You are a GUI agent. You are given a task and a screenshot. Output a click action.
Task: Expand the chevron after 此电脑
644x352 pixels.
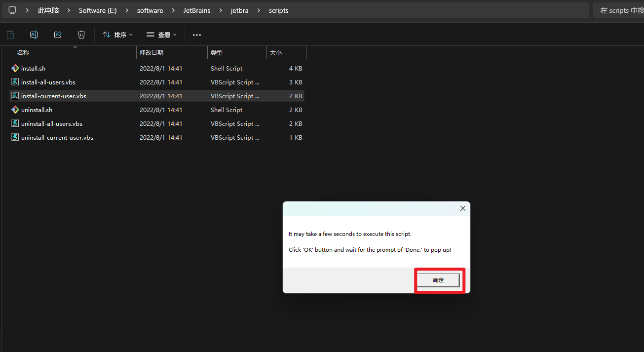click(69, 10)
